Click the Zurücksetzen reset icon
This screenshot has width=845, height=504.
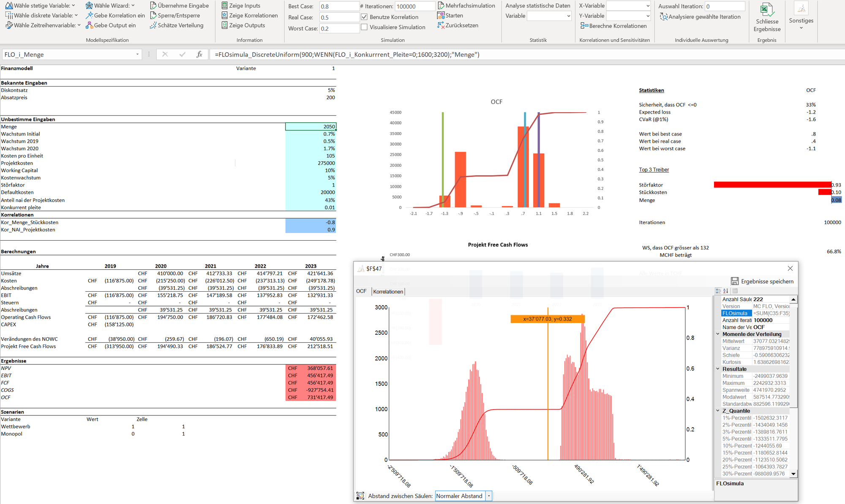point(441,25)
